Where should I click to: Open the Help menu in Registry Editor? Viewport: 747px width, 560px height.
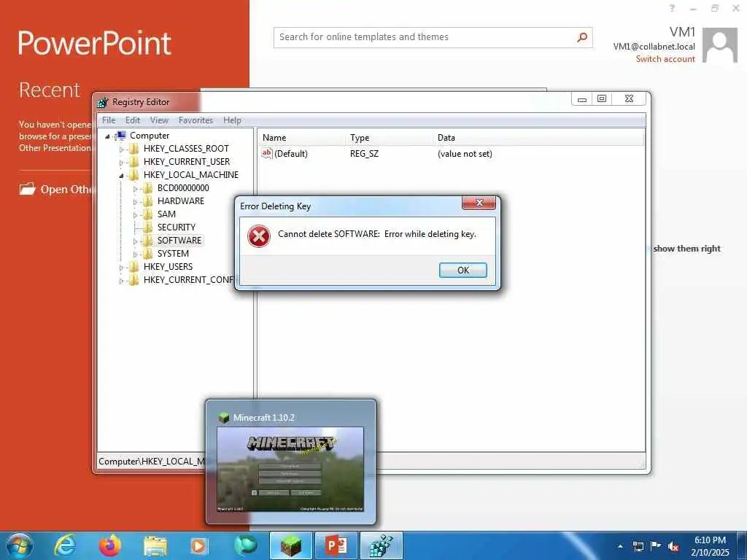(x=232, y=120)
